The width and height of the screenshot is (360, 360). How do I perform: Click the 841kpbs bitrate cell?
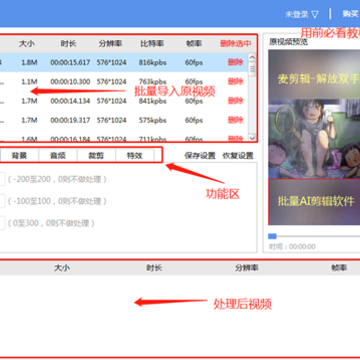point(153,101)
